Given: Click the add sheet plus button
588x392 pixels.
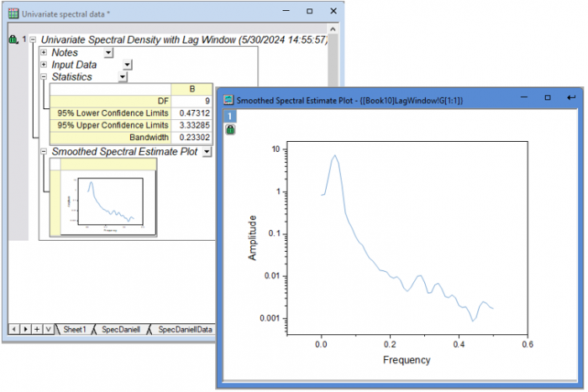Looking at the screenshot, I should [x=37, y=329].
